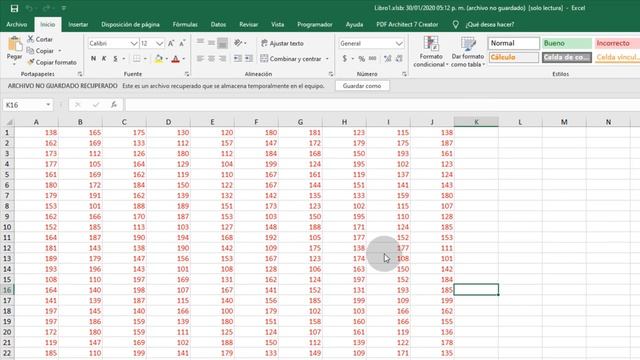Screen dimensions: 640x360
Task: Click the lightbulb icon beside ¿Qué desea hacer?
Action: coord(456,24)
